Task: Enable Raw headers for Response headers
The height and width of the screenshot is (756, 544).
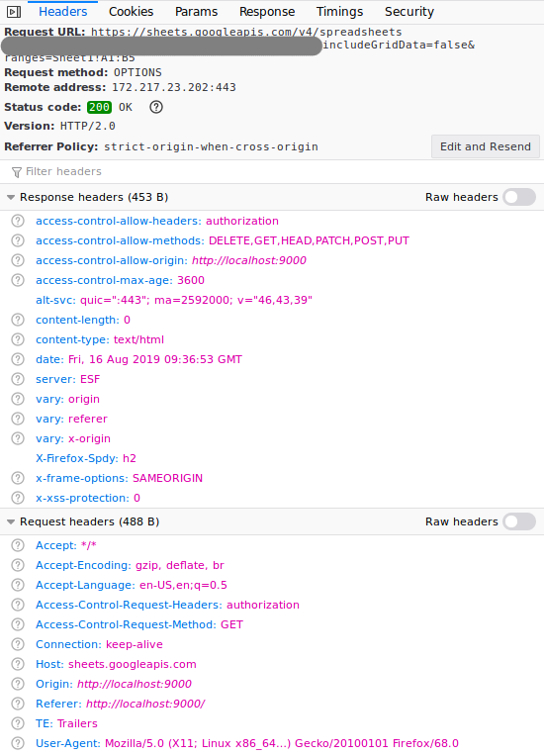Action: [519, 197]
